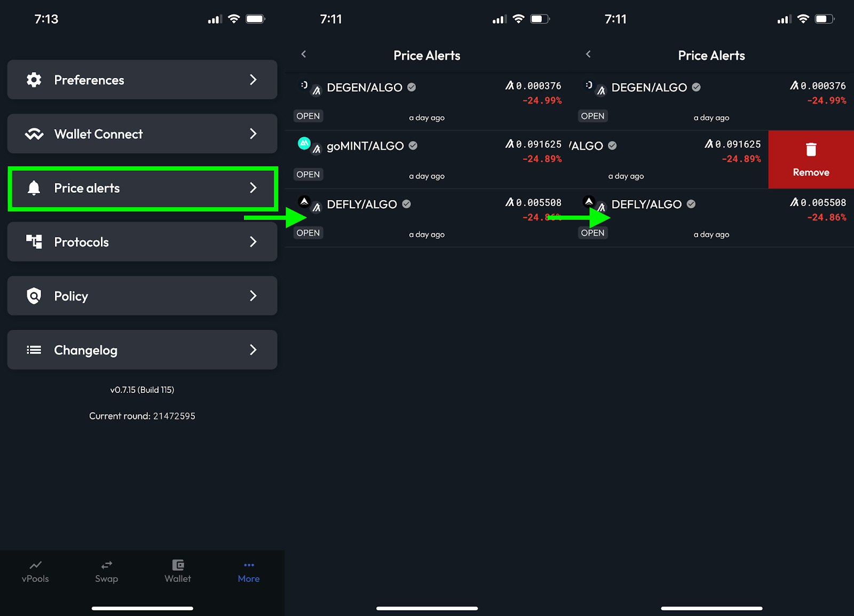Tap OPEN tag on middle DEGEN/ALGO
Screen dimensions: 854x616
tap(308, 116)
